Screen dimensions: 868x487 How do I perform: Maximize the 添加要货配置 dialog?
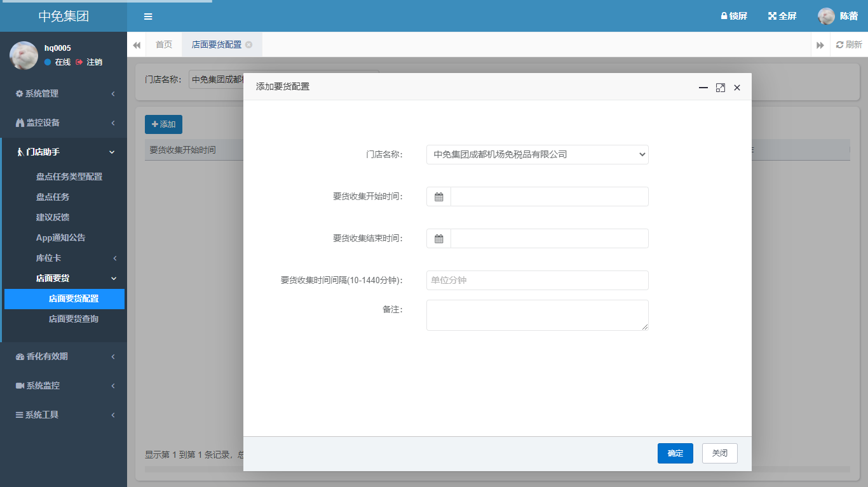(720, 88)
